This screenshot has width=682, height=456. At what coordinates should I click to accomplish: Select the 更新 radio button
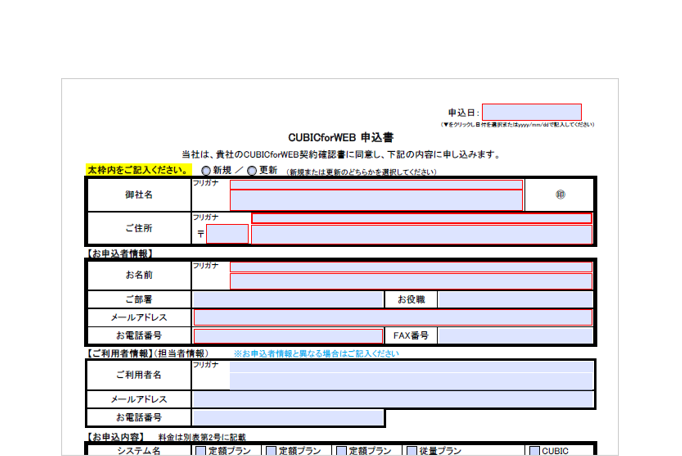(x=252, y=171)
